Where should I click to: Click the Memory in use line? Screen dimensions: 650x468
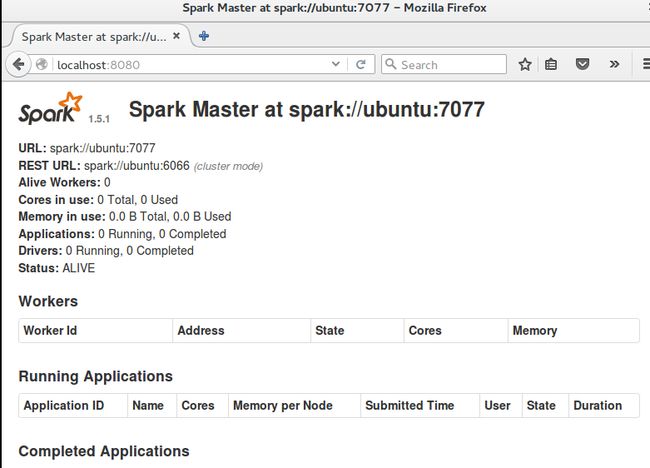125,216
